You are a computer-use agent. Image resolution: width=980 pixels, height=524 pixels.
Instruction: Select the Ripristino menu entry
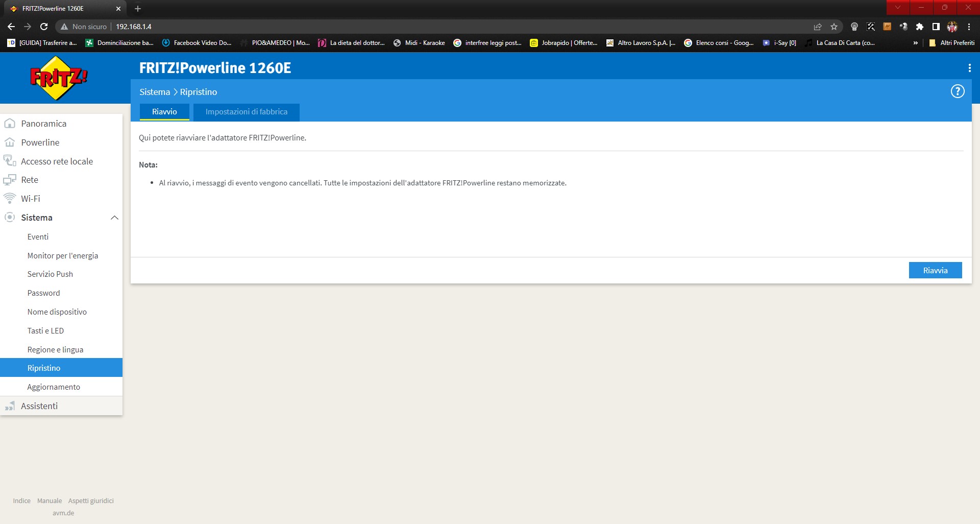point(61,368)
